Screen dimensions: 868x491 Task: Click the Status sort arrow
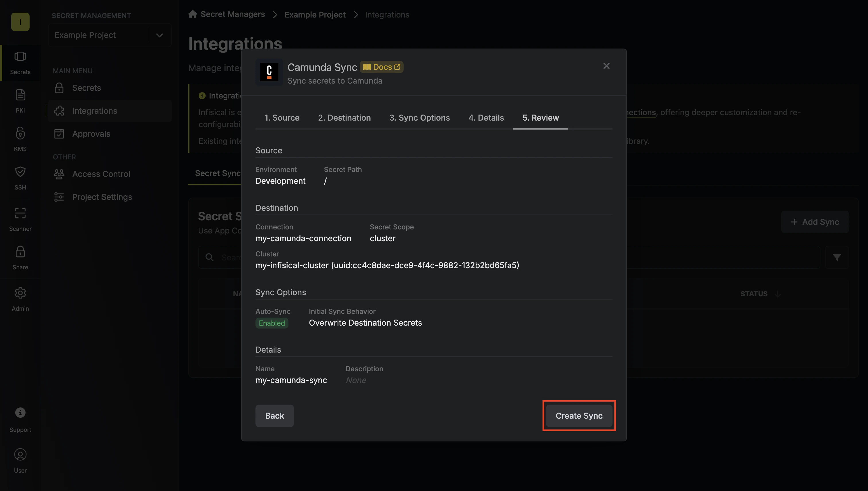(x=778, y=294)
